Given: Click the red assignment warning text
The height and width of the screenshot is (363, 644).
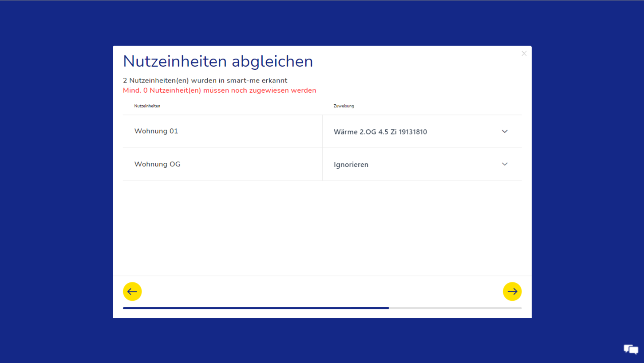Looking at the screenshot, I should (219, 90).
